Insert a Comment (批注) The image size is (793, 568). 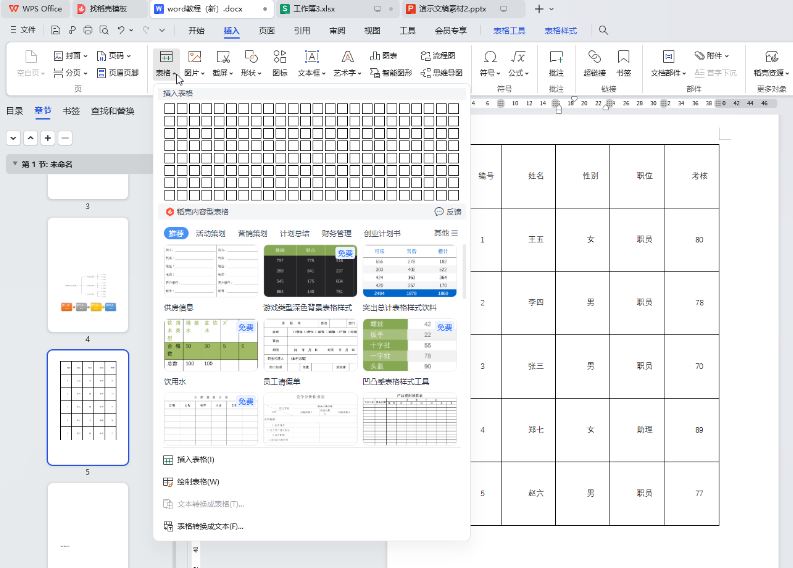[x=556, y=63]
